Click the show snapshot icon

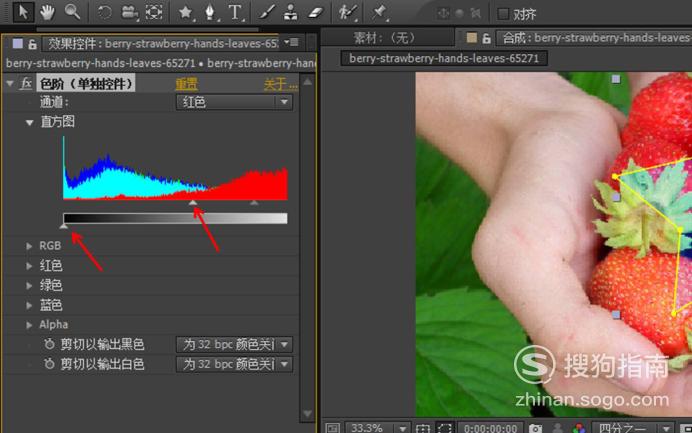[x=557, y=428]
